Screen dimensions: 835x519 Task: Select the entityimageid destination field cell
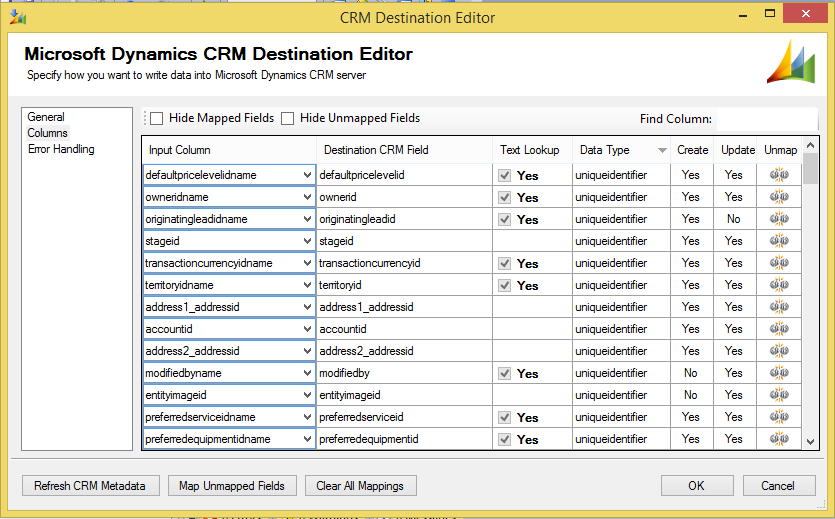(405, 395)
